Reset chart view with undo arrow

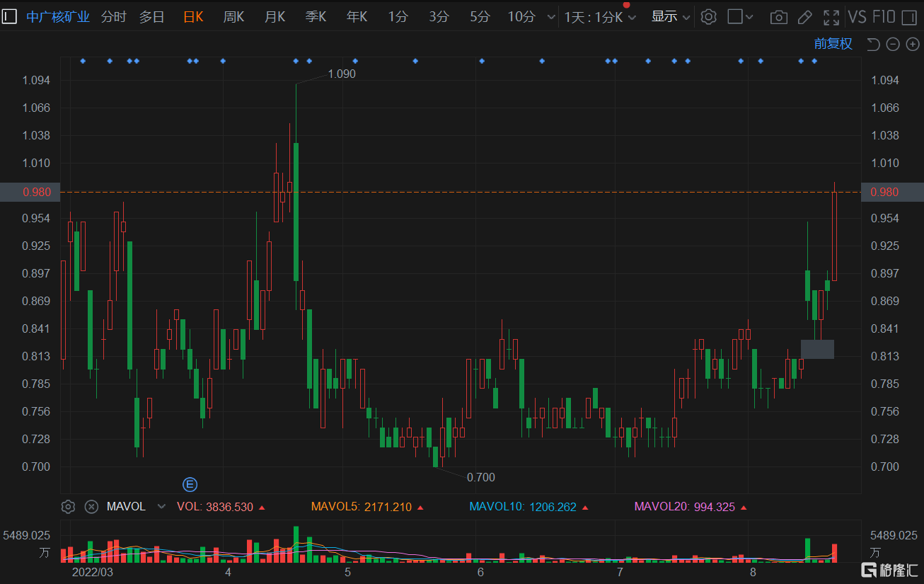point(873,44)
